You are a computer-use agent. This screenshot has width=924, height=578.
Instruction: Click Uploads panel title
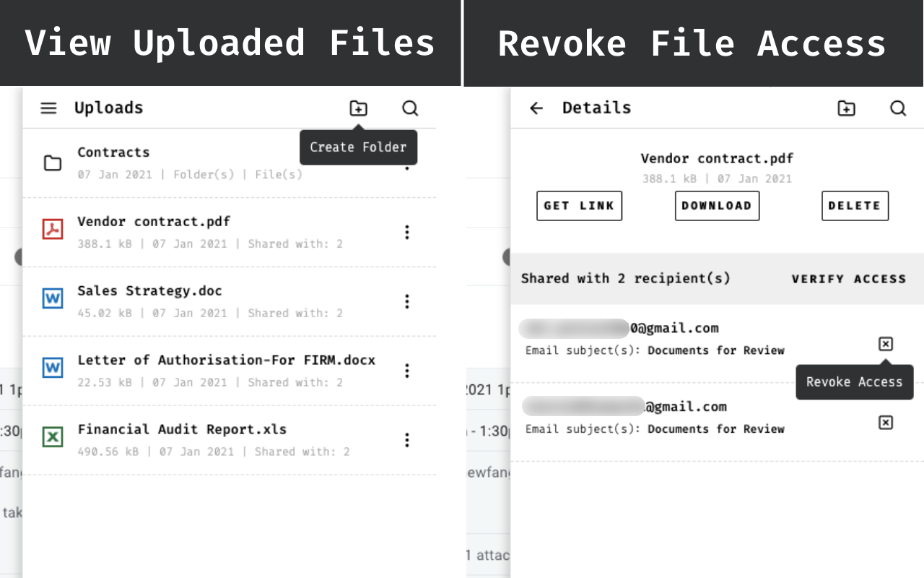[108, 108]
